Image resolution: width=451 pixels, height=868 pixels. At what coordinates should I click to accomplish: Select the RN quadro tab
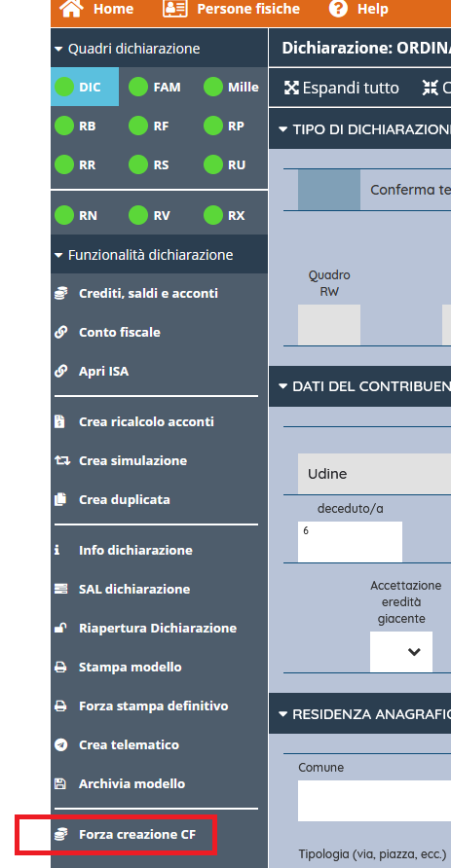pos(77,215)
